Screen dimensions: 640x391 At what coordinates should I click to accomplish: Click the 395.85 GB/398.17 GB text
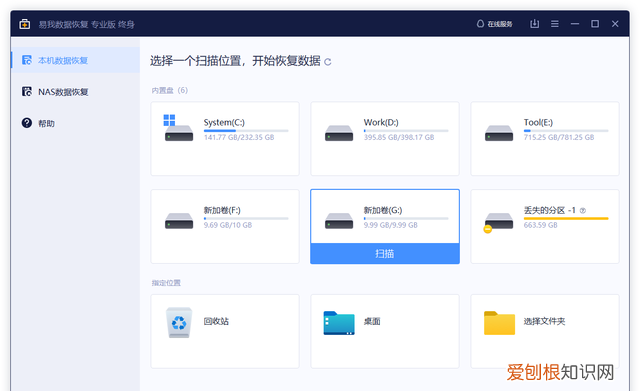pos(399,137)
